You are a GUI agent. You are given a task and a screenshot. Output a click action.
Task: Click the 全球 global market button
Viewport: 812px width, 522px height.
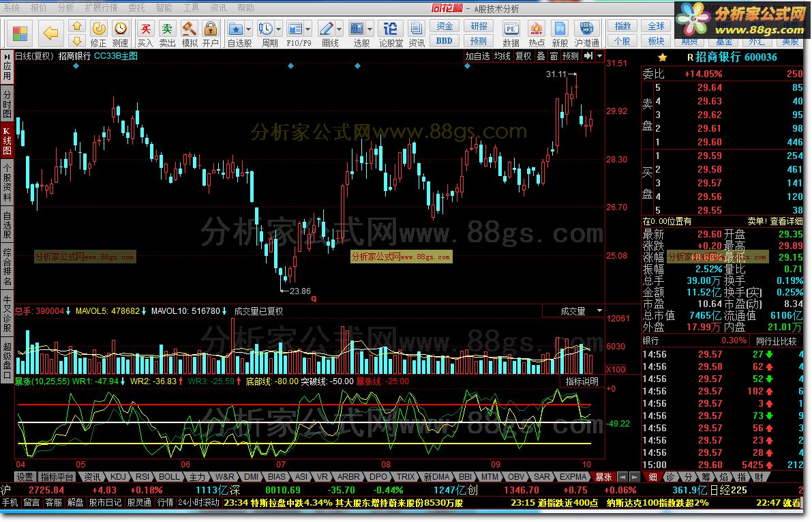coord(656,26)
